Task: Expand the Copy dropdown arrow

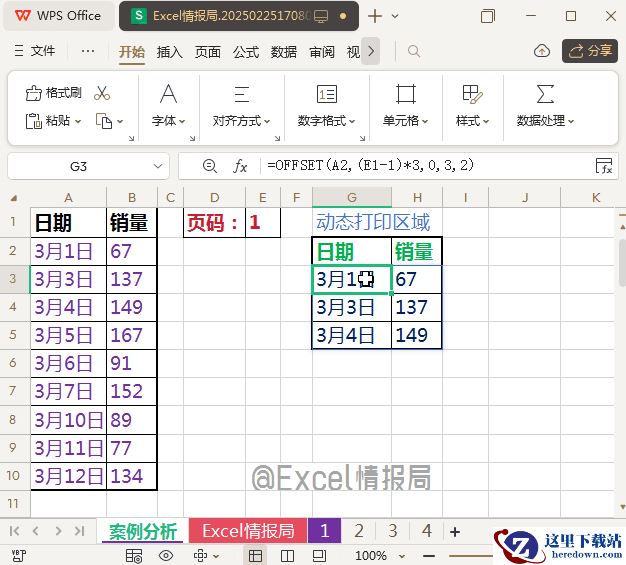Action: (x=120, y=121)
